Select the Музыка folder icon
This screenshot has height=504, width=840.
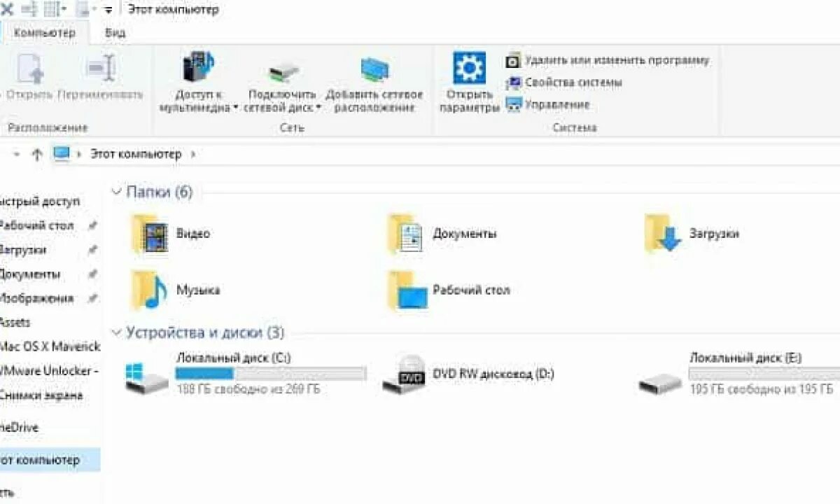click(x=149, y=290)
